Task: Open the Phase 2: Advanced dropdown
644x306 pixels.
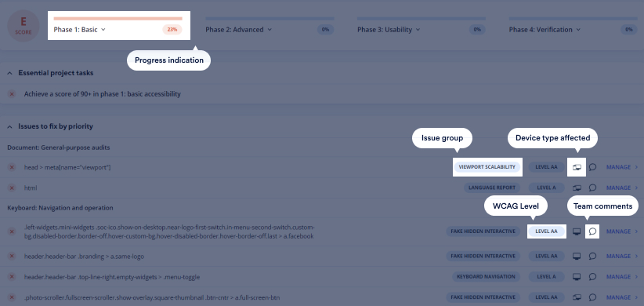Action: point(239,30)
